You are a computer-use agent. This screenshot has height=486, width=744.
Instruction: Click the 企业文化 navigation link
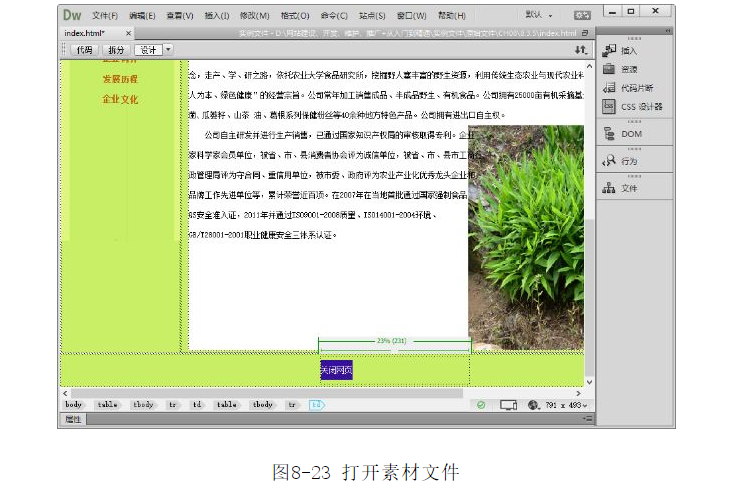coord(120,99)
